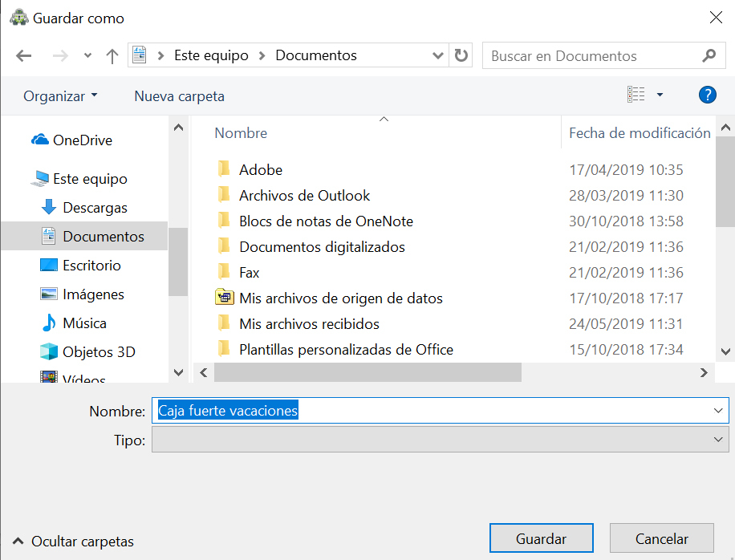Click the Buscar en Documentos search field

click(x=594, y=56)
